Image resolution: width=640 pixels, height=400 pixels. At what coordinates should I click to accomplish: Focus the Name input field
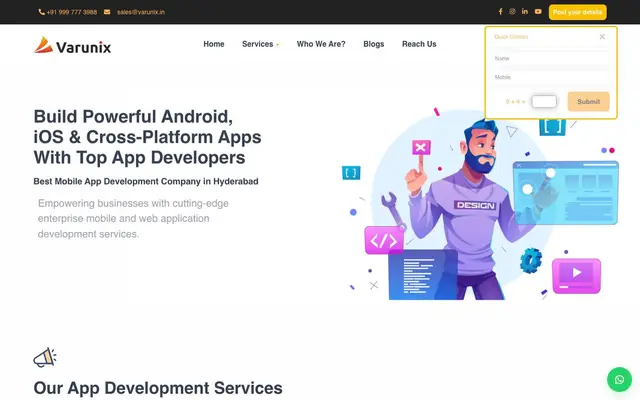[x=551, y=59]
